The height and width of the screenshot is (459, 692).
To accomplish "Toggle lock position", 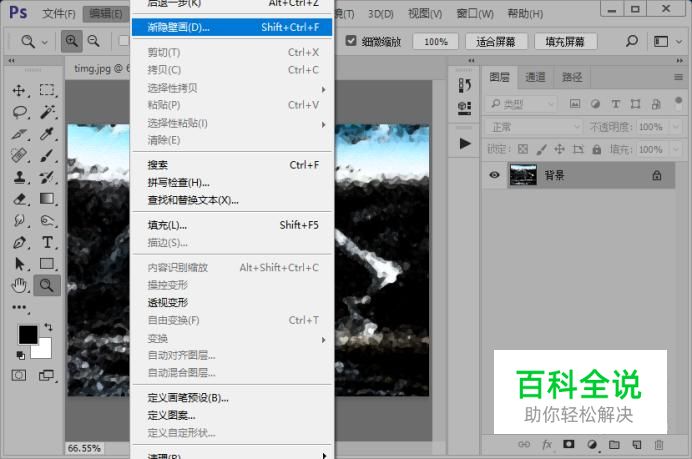I will (x=559, y=149).
